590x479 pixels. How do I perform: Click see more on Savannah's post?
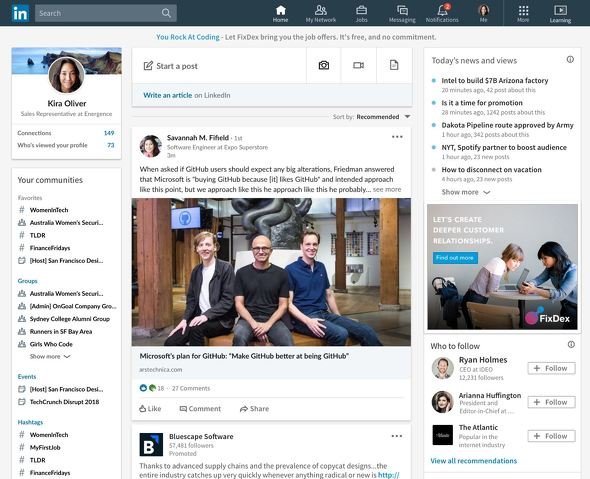coord(387,189)
